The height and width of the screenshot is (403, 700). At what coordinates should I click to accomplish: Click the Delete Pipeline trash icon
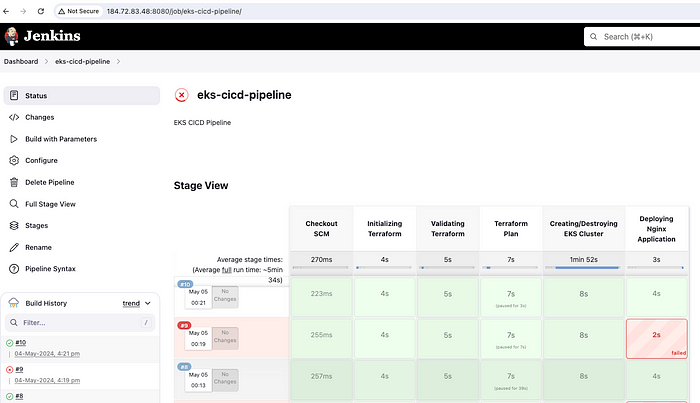[x=14, y=182]
